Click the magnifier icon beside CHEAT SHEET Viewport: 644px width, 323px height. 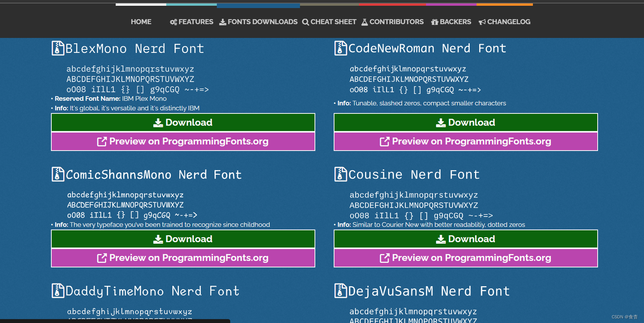pyautogui.click(x=305, y=22)
